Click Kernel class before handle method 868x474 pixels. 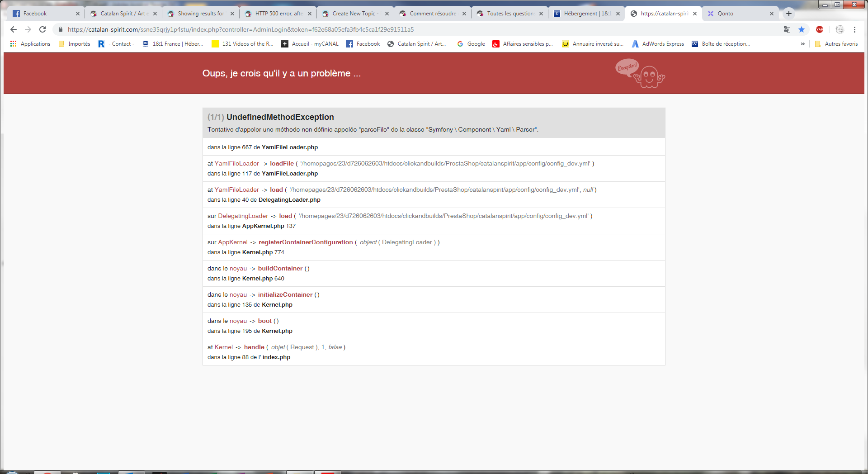pos(223,347)
